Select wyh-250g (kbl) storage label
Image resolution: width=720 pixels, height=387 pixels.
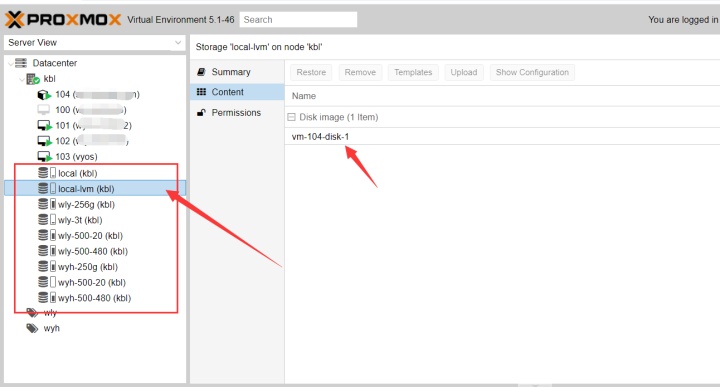[88, 267]
